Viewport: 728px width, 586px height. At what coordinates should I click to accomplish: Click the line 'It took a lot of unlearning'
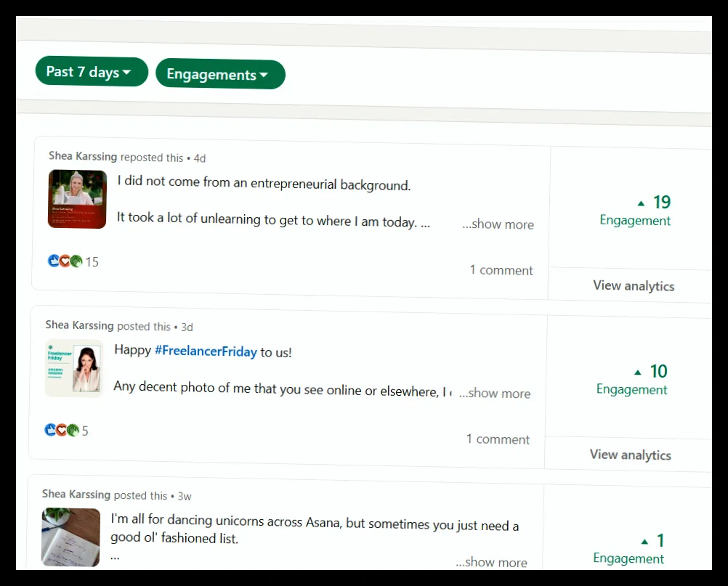pyautogui.click(x=273, y=219)
